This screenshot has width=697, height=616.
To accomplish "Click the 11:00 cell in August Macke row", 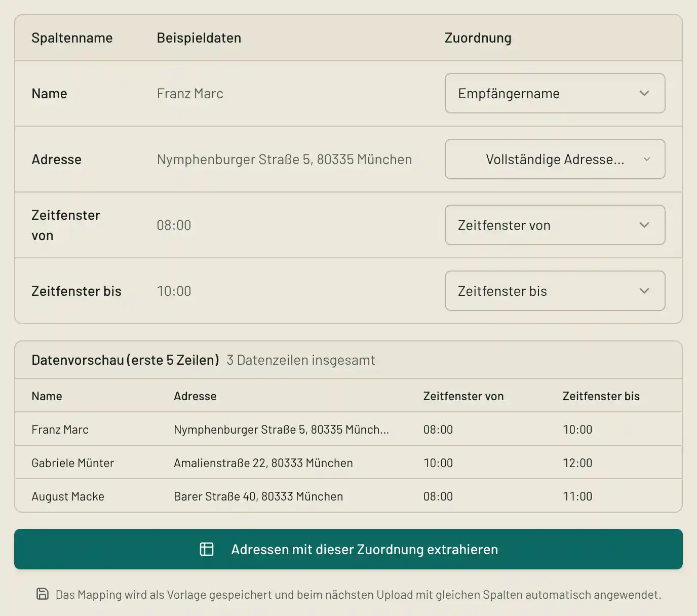I will tap(577, 496).
